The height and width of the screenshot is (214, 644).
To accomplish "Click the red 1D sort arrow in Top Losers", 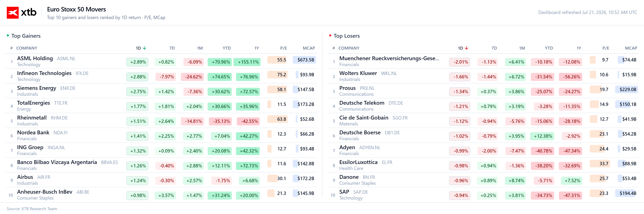I will coord(466,48).
